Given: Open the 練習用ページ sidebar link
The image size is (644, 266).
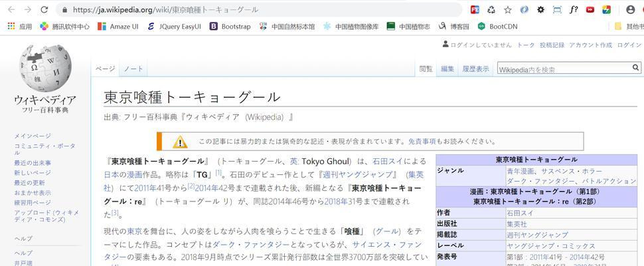Looking at the screenshot, I should [x=33, y=202].
